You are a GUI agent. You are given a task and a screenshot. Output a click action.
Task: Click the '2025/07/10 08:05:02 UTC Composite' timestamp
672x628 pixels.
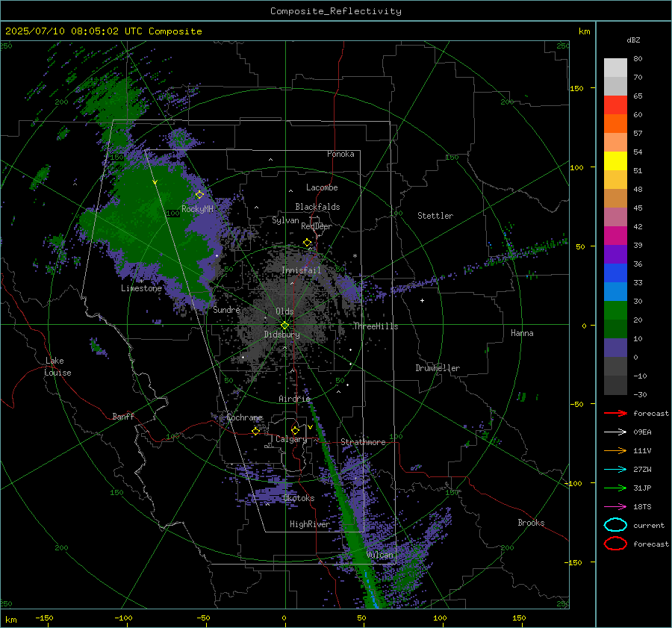[x=103, y=31]
